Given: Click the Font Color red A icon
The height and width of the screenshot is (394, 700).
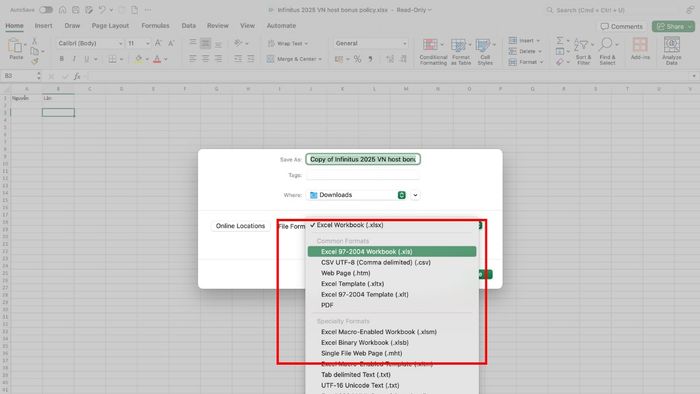Looking at the screenshot, I should click(157, 59).
